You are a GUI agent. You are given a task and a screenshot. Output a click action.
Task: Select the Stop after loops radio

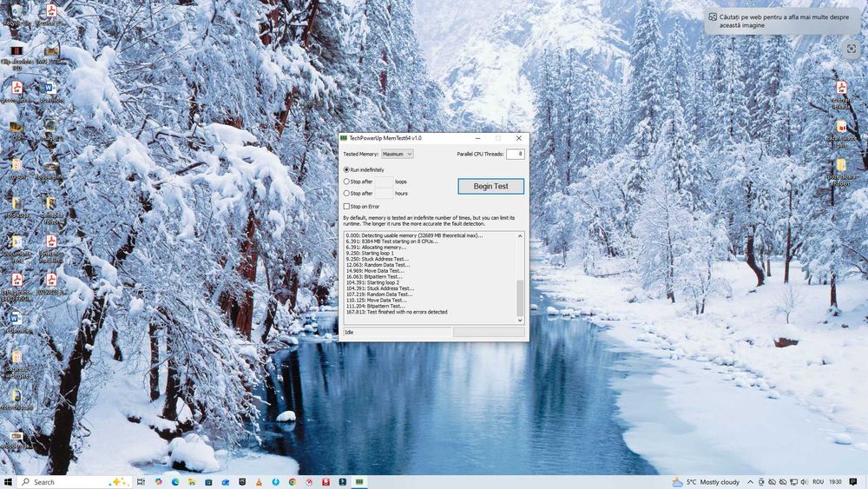[x=346, y=182]
